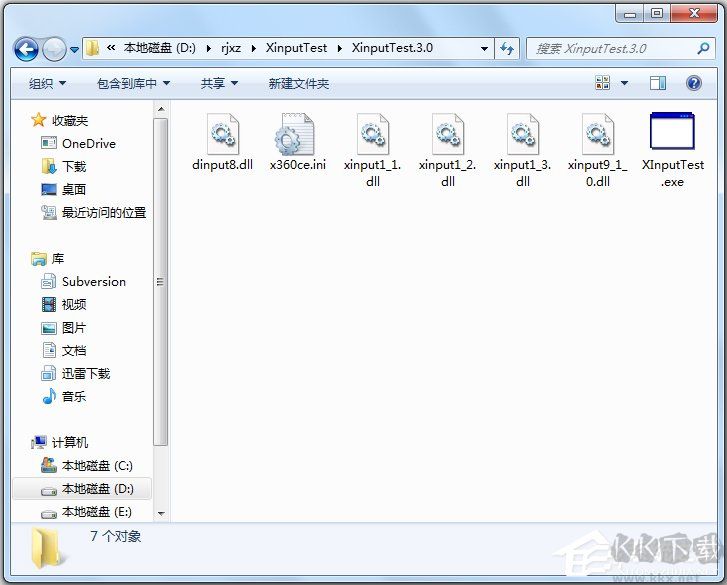Click the navigation pane vertical scrollbar

160,280
